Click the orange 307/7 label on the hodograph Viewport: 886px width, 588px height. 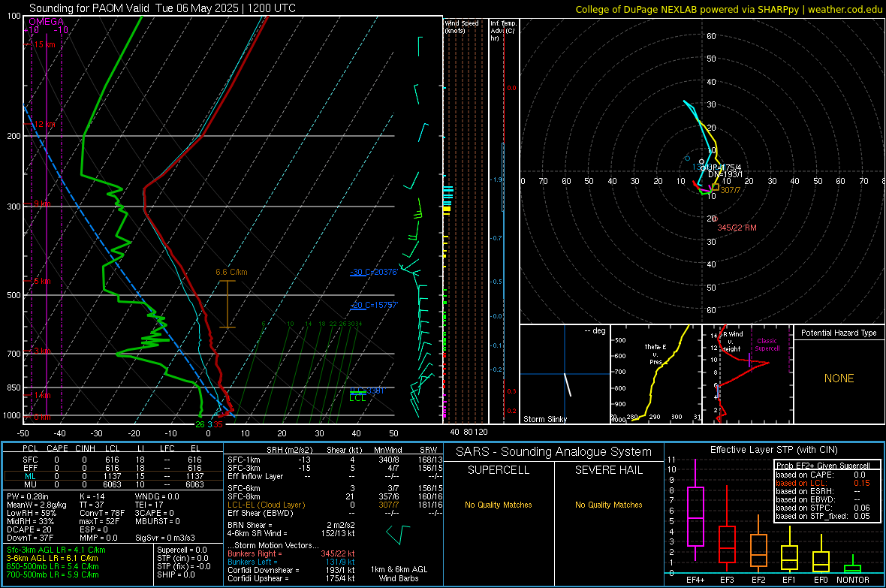[x=730, y=190]
